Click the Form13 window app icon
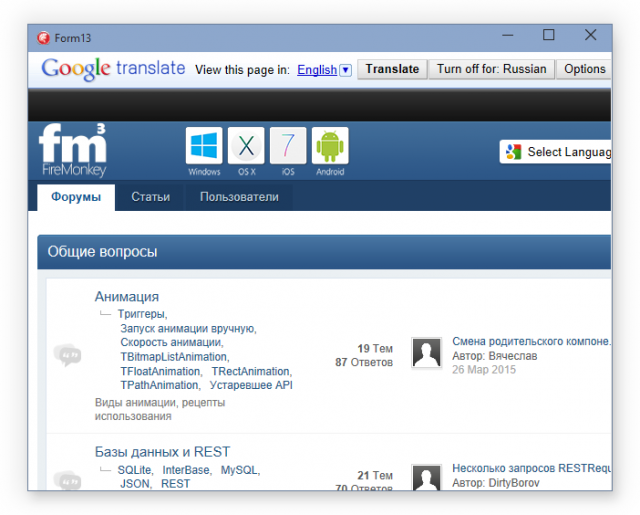This screenshot has height=515, width=640. (x=43, y=38)
